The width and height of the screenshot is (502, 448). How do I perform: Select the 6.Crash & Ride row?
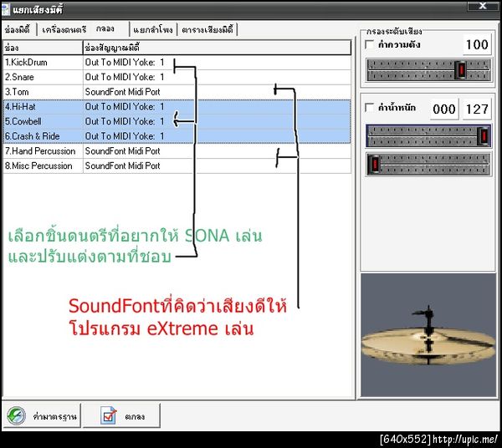point(177,136)
